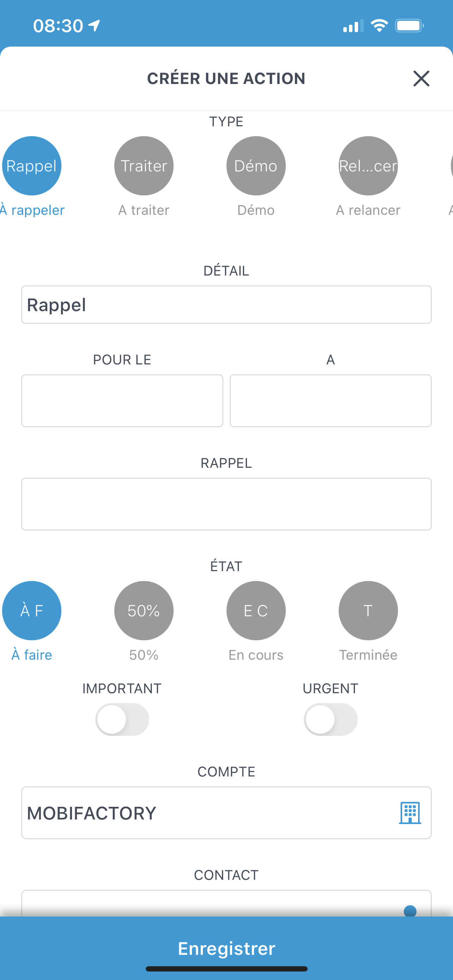Mark state as En cours
This screenshot has height=980, width=453.
pos(256,611)
